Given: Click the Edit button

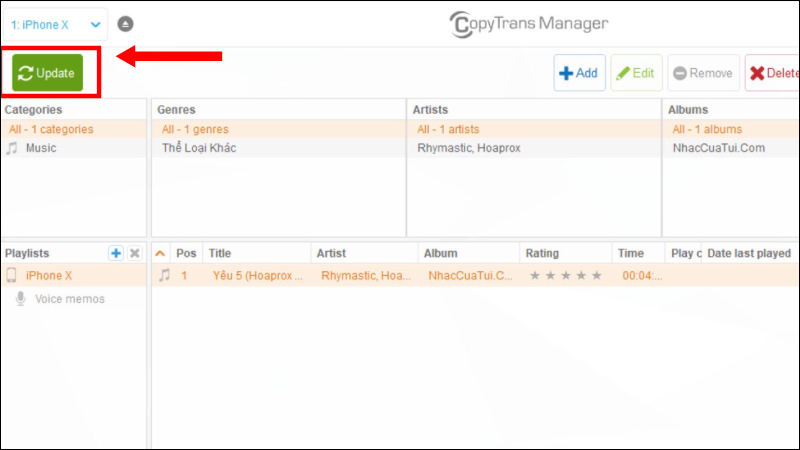Looking at the screenshot, I should click(x=636, y=73).
